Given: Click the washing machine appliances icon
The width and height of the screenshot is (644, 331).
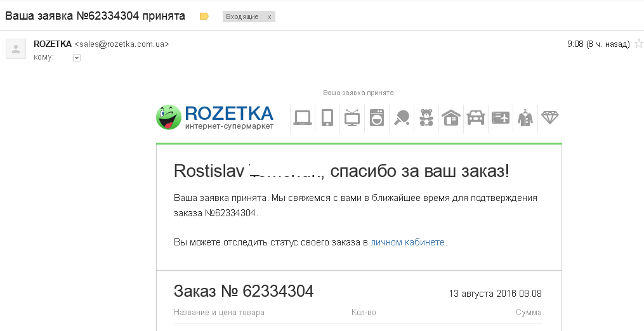Looking at the screenshot, I should click(377, 118).
